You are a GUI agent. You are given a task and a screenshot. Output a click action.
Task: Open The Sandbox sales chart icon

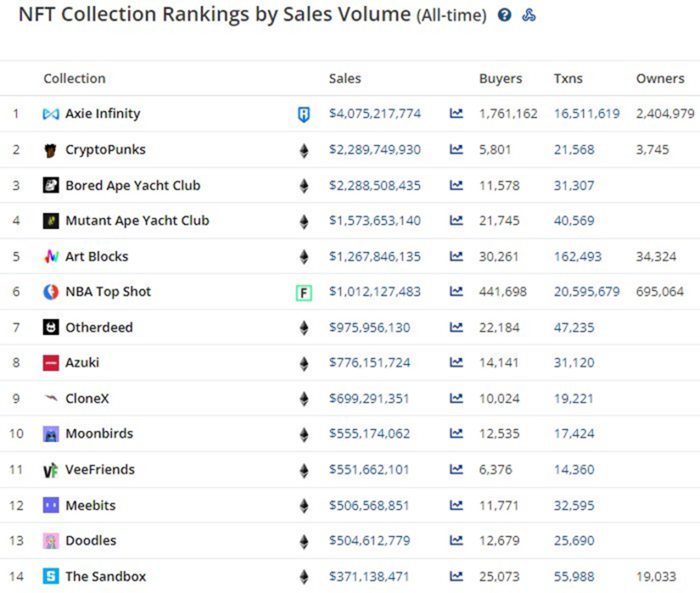pos(456,576)
